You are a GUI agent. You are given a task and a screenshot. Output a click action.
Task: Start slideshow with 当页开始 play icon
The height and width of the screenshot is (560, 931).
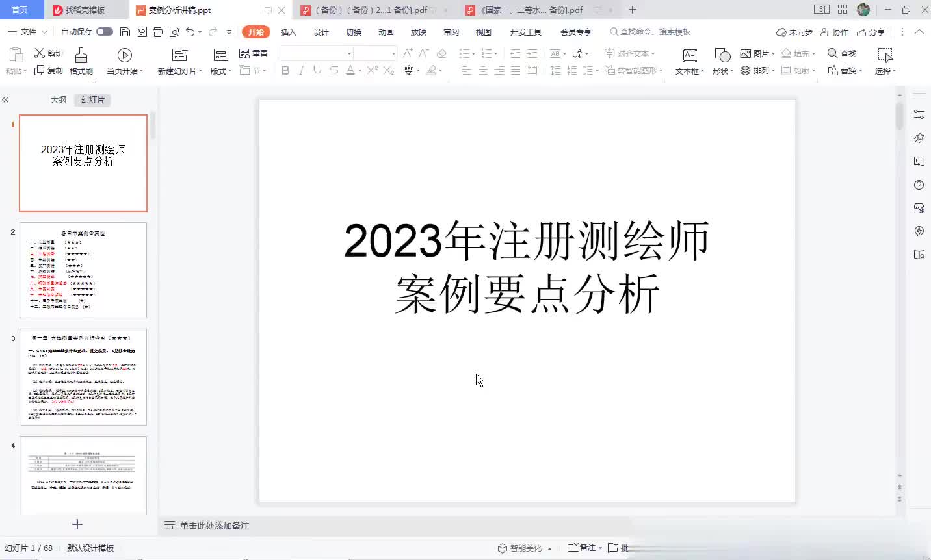coord(125,55)
